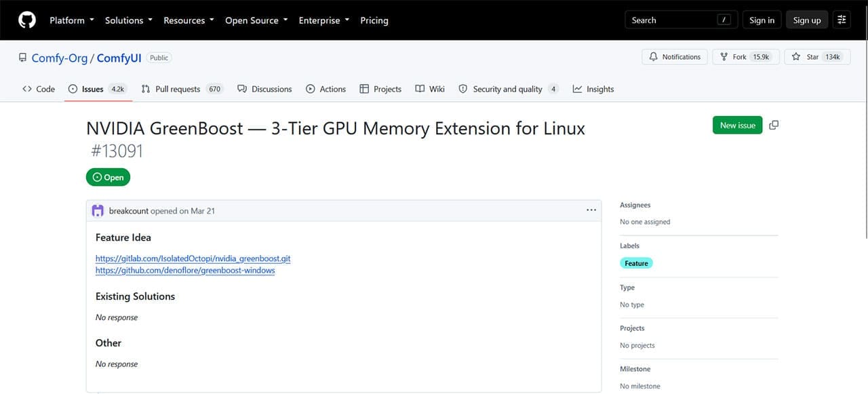The height and width of the screenshot is (394, 868).
Task: Click the Assignees sidebar heading
Action: point(635,205)
